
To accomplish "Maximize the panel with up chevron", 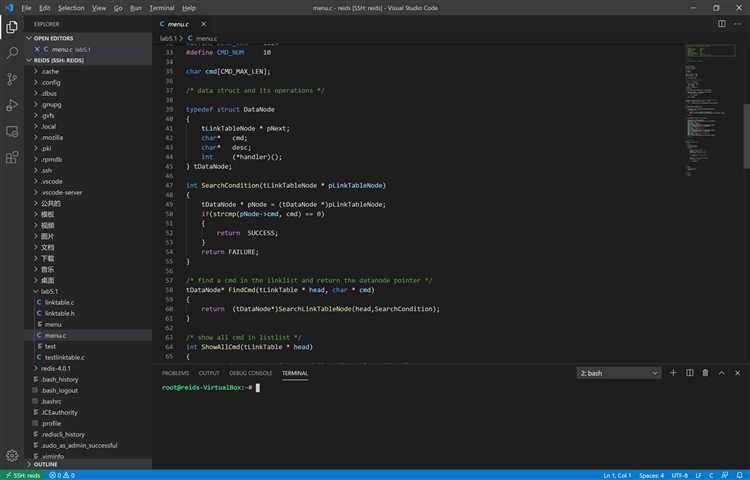I will pyautogui.click(x=721, y=373).
